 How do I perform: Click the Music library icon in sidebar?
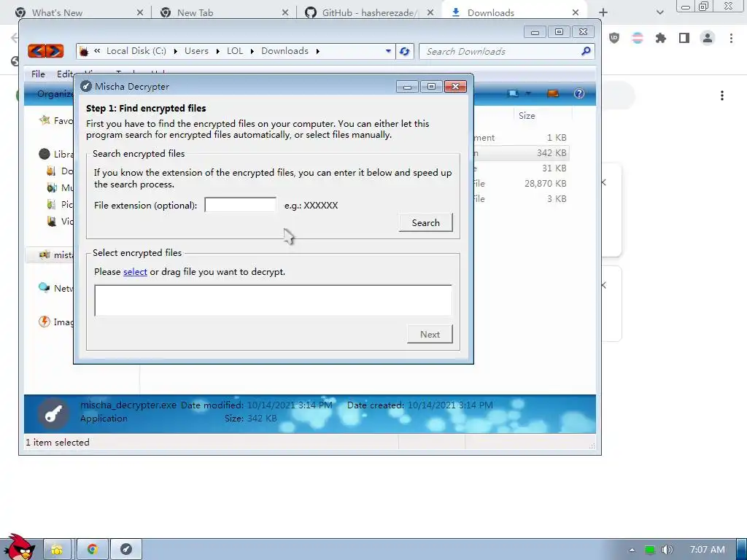52,187
